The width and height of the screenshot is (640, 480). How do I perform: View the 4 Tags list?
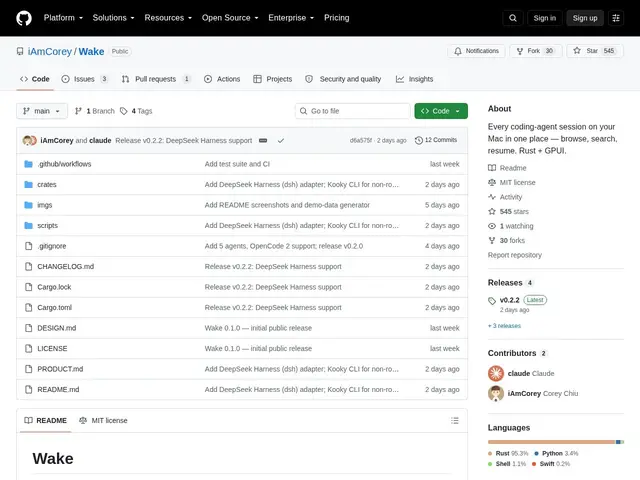tap(136, 111)
